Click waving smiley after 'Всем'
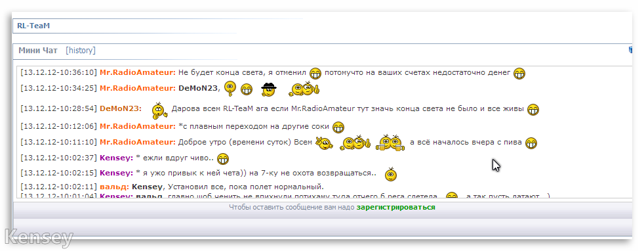The height and width of the screenshot is (251, 644). tap(324, 143)
